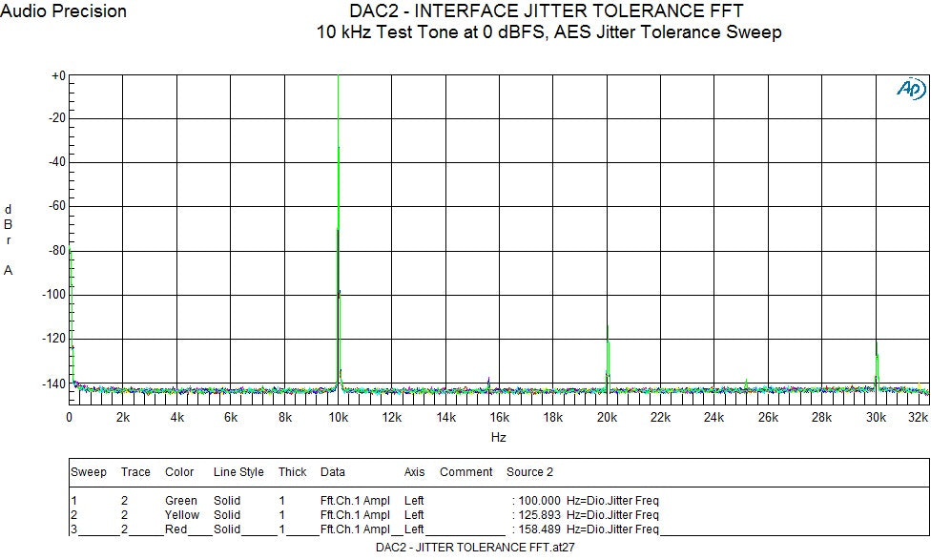This screenshot has height=560, width=951.
Task: Click the Line Style column header
Action: click(x=238, y=471)
